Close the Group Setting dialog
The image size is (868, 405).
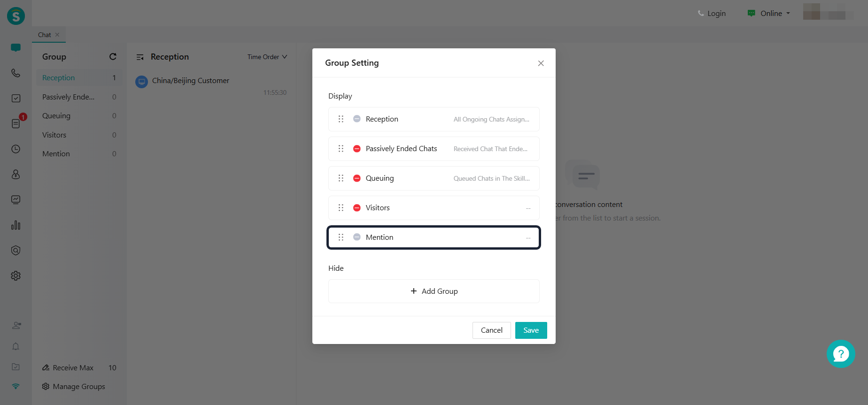(x=541, y=63)
